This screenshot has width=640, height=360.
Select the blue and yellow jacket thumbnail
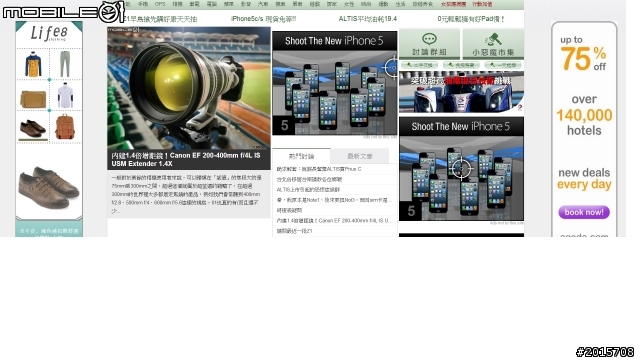coord(33,64)
